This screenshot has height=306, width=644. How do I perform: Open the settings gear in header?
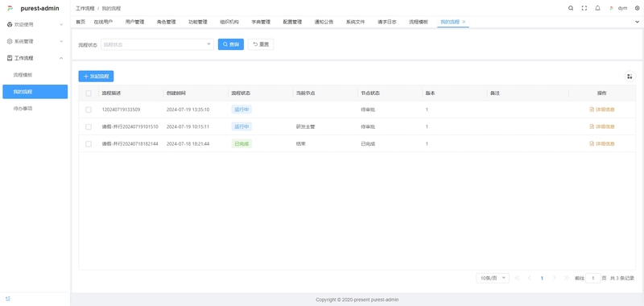[x=637, y=8]
